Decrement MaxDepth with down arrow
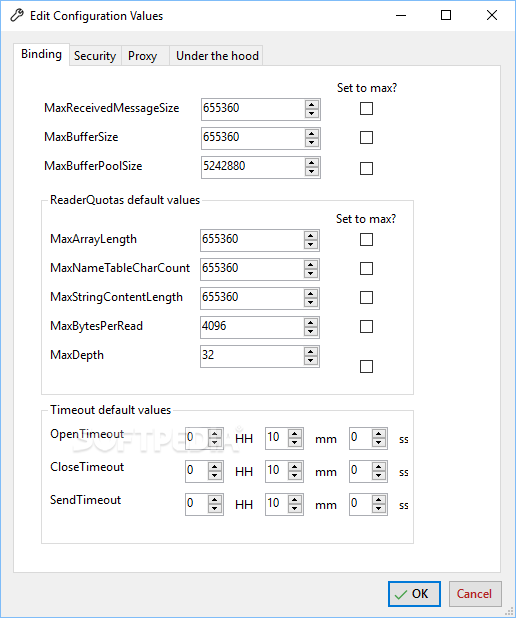Screen dimensions: 516x618 point(311,361)
